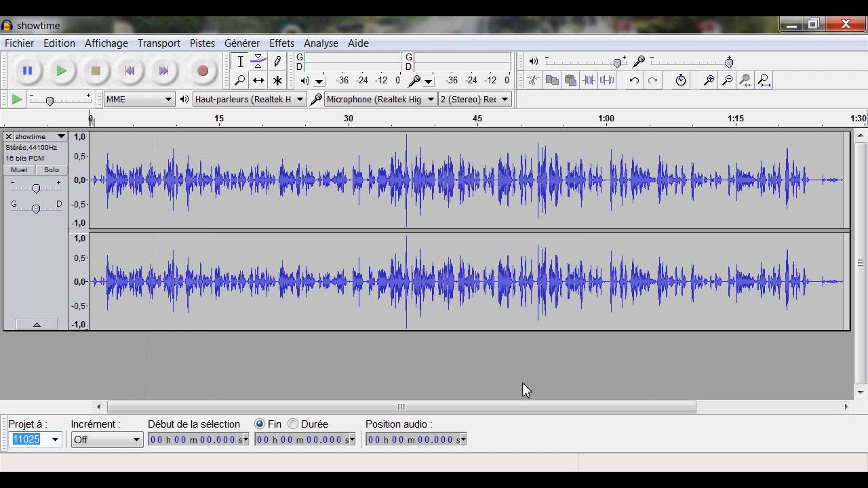Select the Durée radio button
This screenshot has height=488, width=868.
pyautogui.click(x=293, y=424)
